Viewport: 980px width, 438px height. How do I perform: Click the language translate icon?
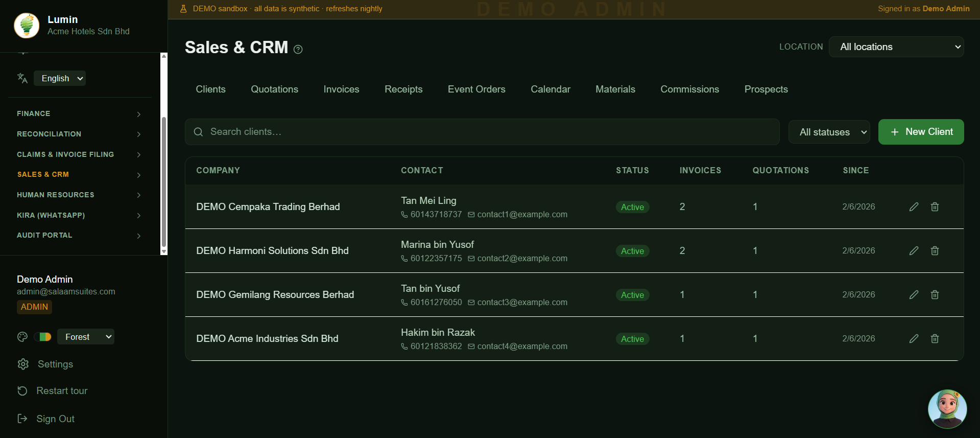(22, 78)
